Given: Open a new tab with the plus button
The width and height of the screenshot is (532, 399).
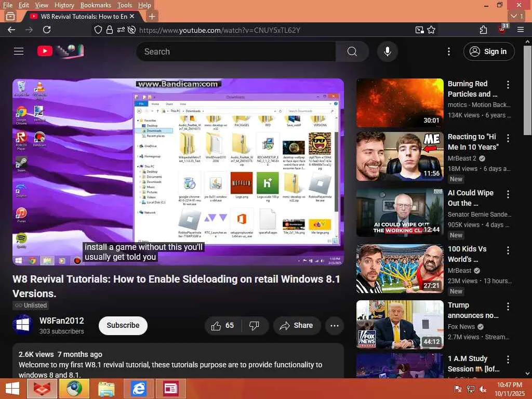Looking at the screenshot, I should click(x=152, y=16).
